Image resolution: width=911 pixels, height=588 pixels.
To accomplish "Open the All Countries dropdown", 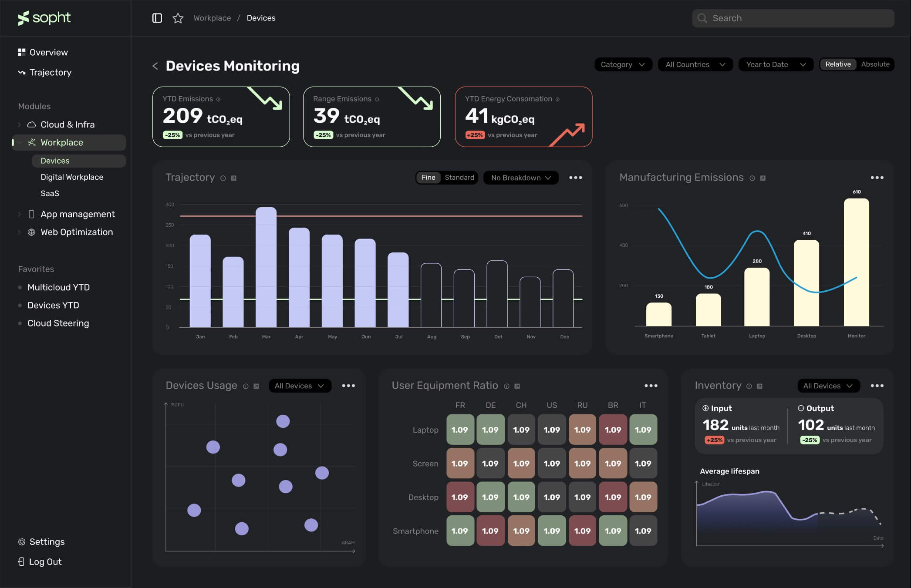I will tap(695, 64).
